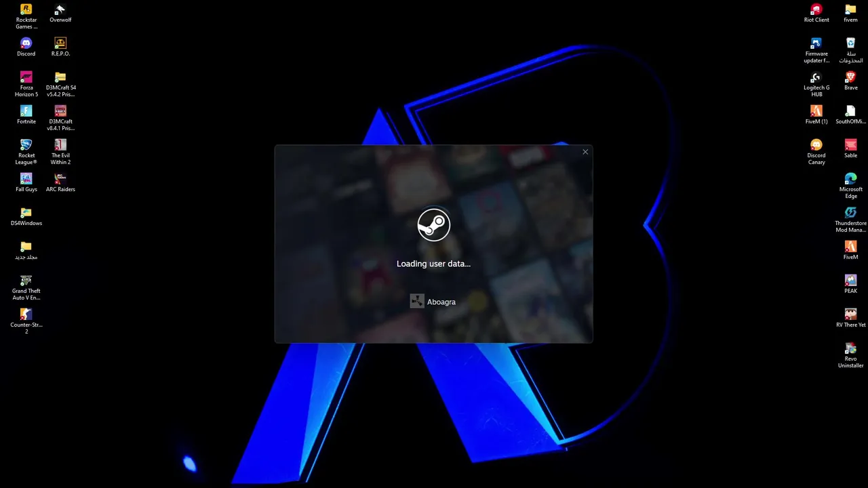Select the Riot Client desktop icon
The width and height of the screenshot is (868, 488).
(x=816, y=9)
